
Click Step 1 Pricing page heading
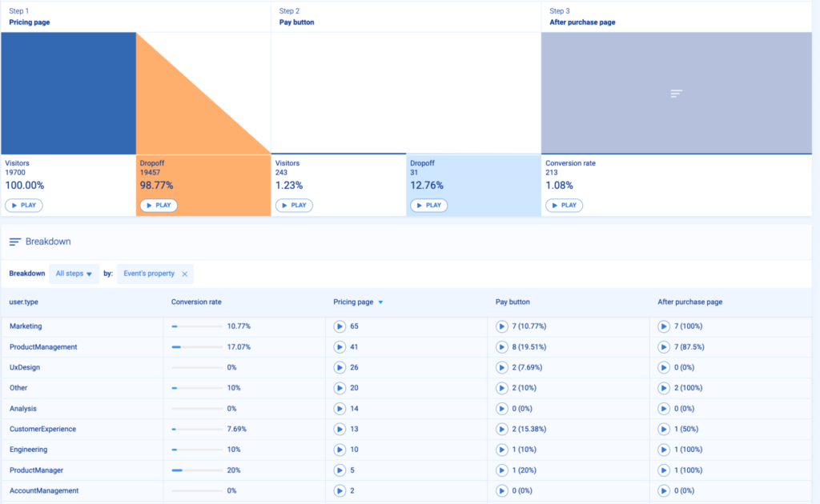tap(30, 22)
